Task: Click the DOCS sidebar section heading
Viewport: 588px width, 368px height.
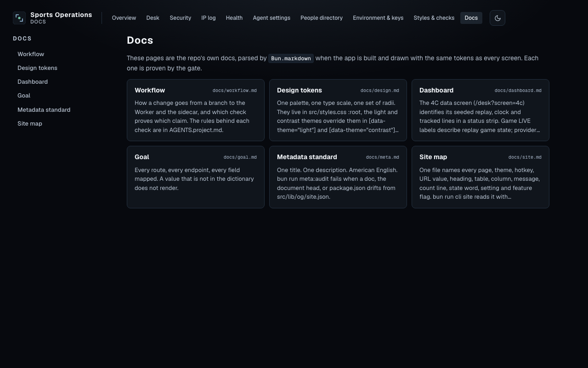Action: point(22,39)
